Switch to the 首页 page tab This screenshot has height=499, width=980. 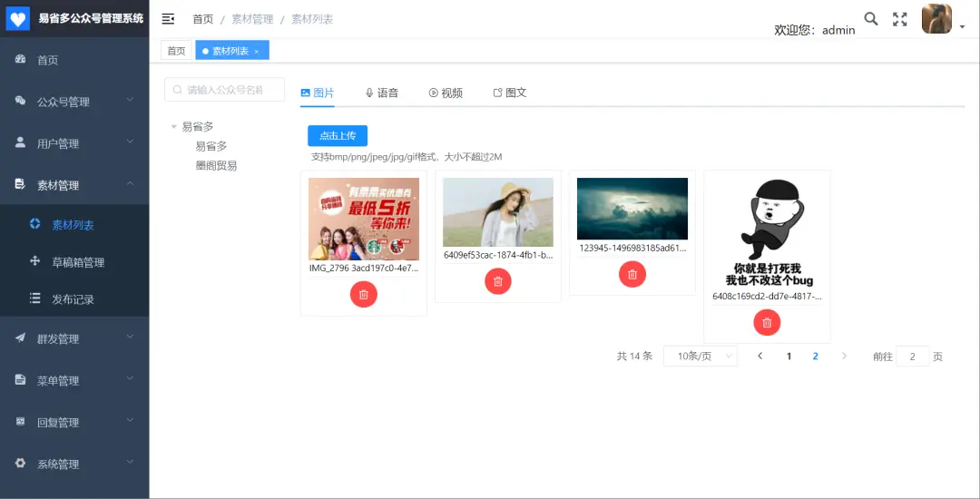(176, 51)
